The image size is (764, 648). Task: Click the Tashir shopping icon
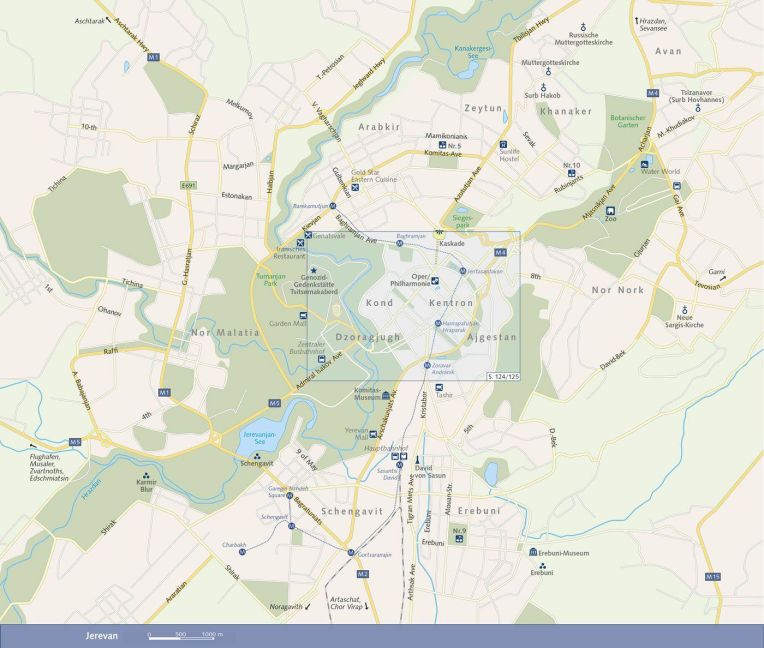[440, 386]
